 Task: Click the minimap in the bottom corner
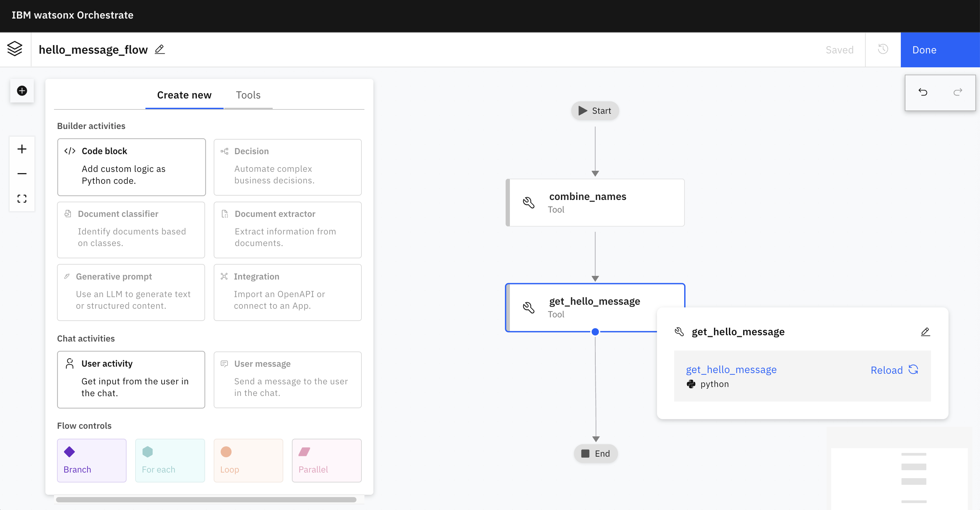coord(899,479)
